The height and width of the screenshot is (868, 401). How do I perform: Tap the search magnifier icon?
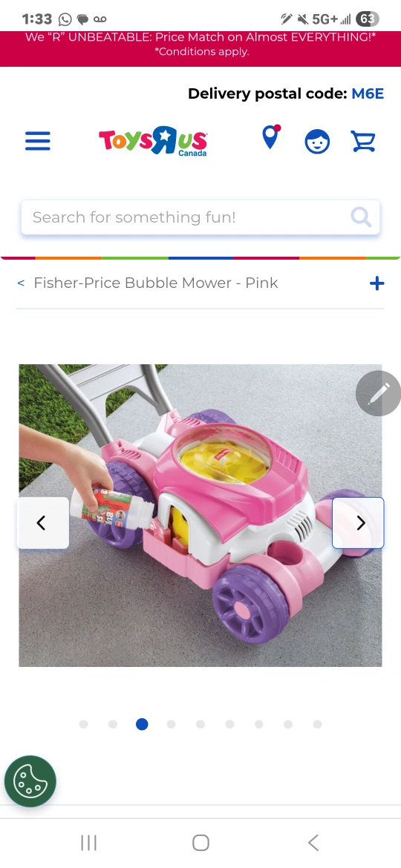(361, 217)
